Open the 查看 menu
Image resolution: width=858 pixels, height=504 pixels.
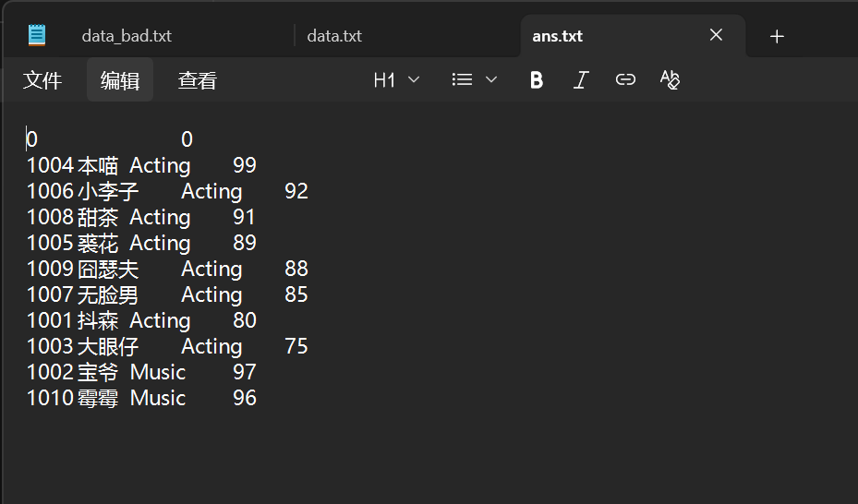pos(197,80)
